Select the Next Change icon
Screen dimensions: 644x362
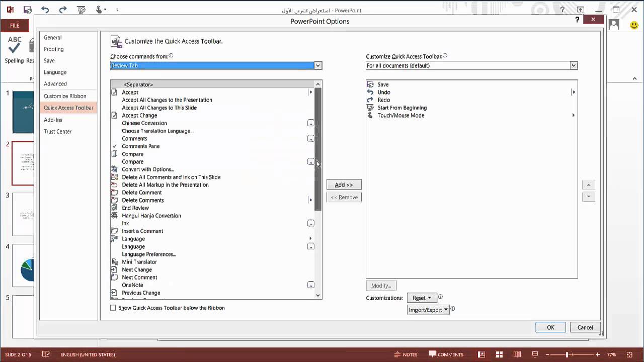coord(114,269)
